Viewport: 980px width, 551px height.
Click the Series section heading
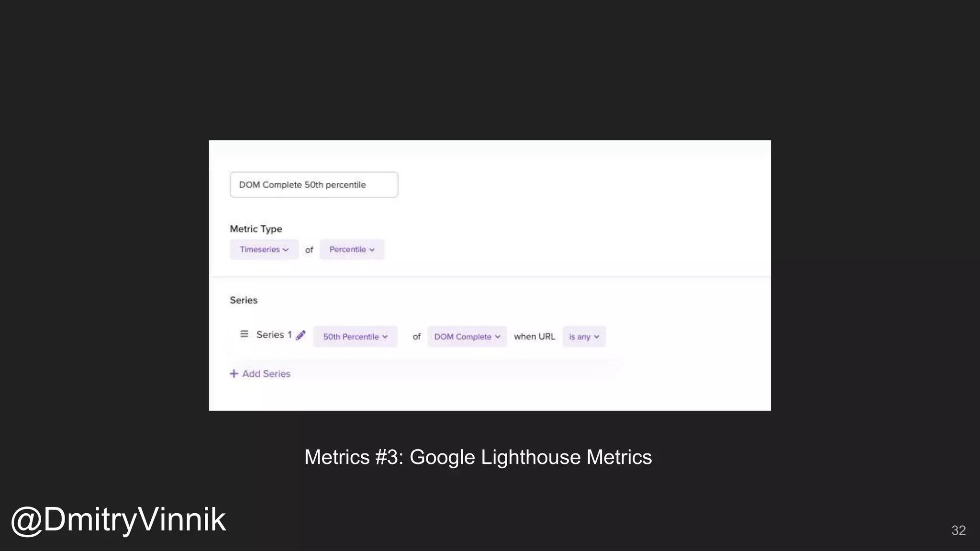244,300
